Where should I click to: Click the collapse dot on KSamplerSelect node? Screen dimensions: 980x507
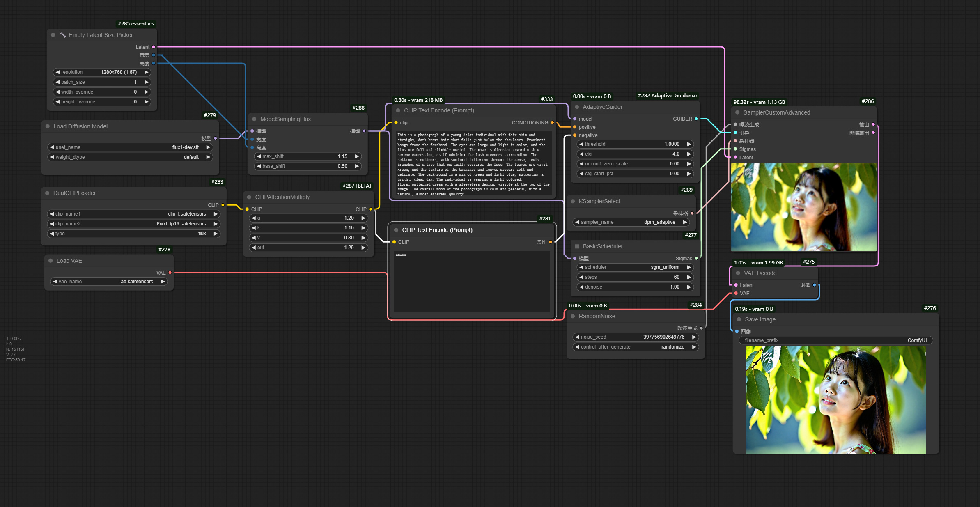(x=574, y=201)
